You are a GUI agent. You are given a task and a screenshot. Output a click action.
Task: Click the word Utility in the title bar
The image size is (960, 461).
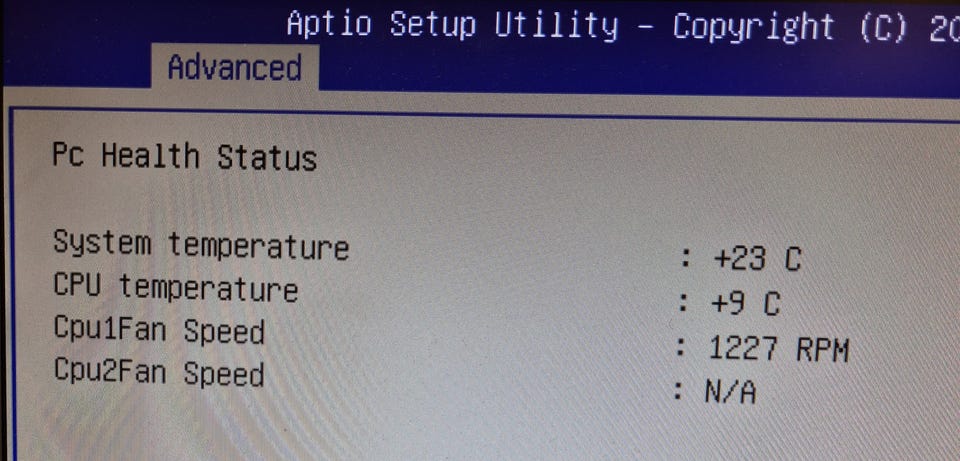556,26
